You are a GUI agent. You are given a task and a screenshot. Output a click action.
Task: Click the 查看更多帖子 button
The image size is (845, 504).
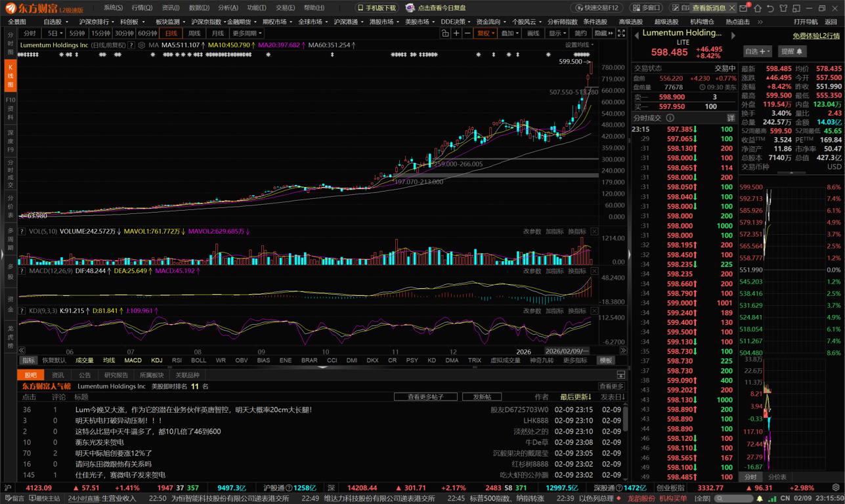pos(425,397)
